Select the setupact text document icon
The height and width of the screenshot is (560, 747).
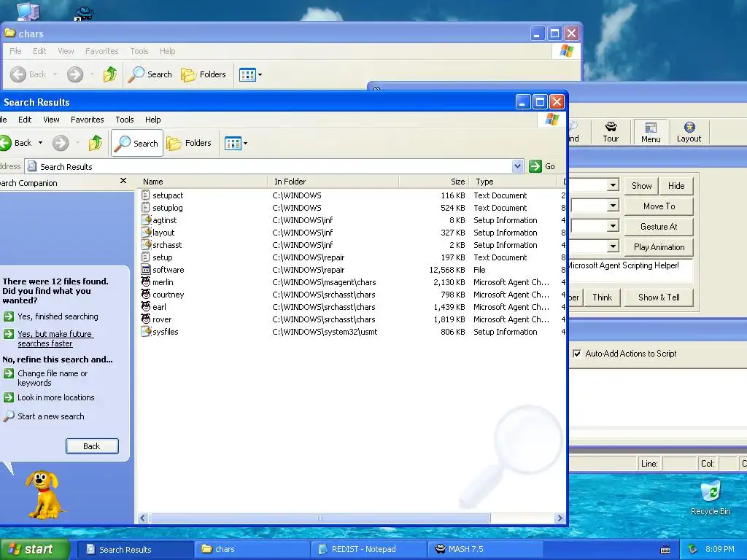pos(146,195)
